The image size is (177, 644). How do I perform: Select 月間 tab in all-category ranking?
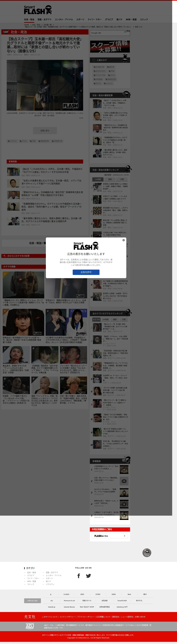[124, 320]
